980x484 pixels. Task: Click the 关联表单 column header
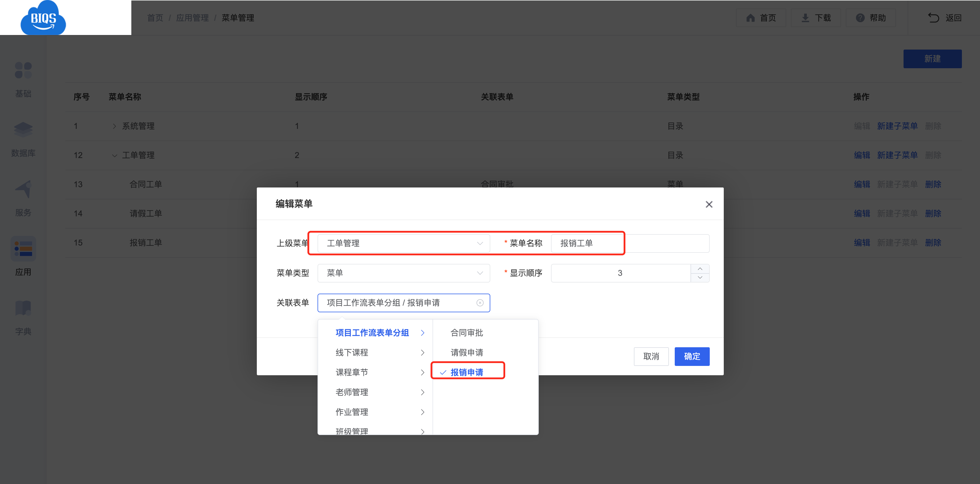497,97
